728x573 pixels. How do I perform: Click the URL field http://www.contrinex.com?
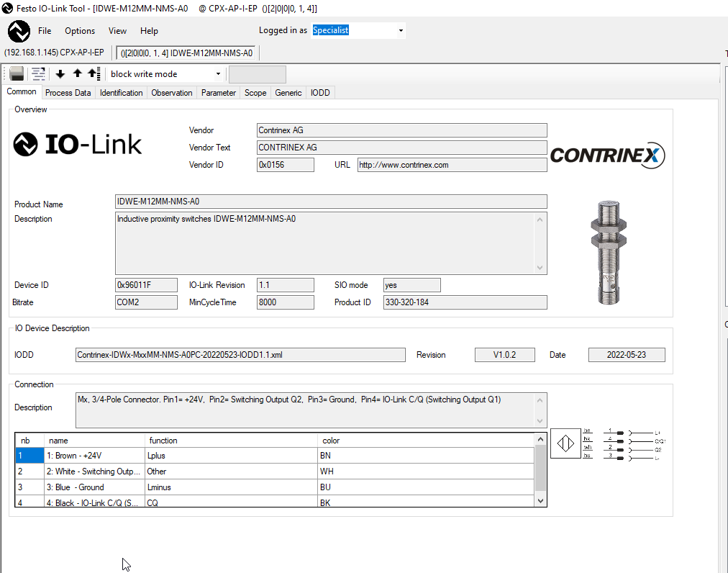click(x=452, y=165)
